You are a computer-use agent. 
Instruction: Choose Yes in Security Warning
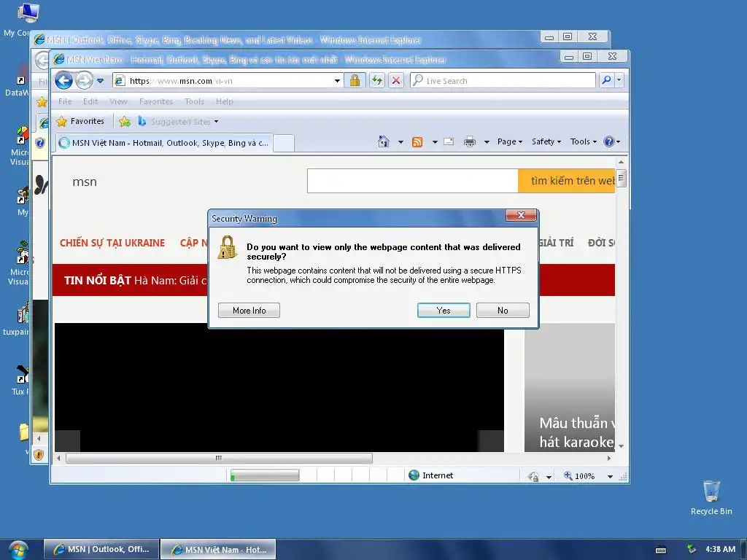coord(444,311)
